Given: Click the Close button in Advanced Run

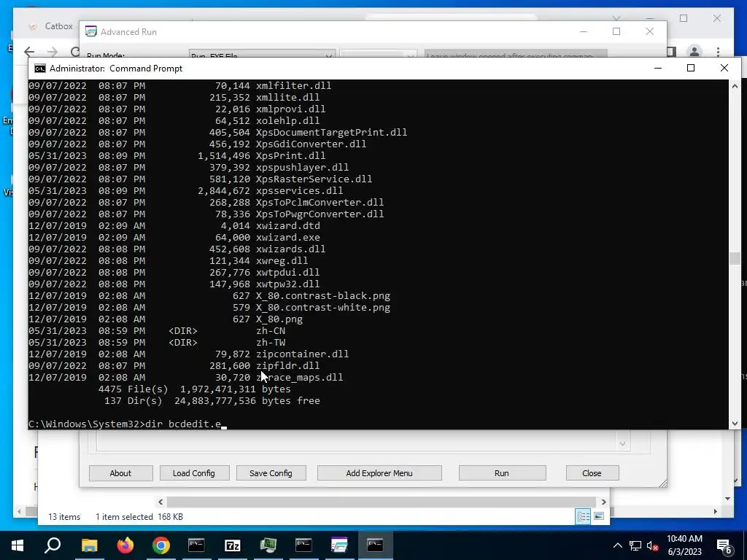Looking at the screenshot, I should click(x=592, y=472).
